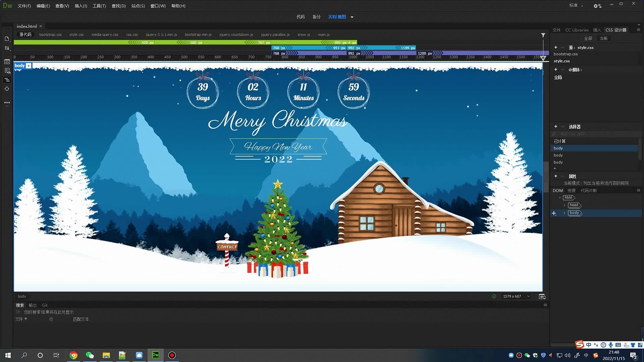Click the related files filter funnel icon
644x362 pixels.
tap(543, 35)
